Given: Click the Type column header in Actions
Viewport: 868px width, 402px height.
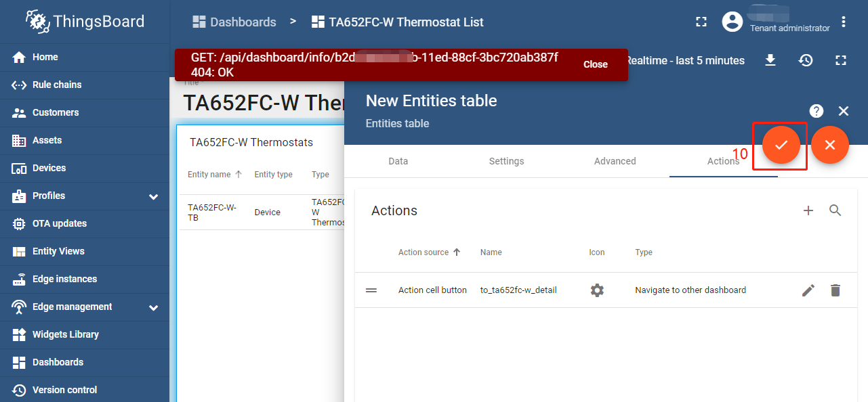Looking at the screenshot, I should (644, 252).
